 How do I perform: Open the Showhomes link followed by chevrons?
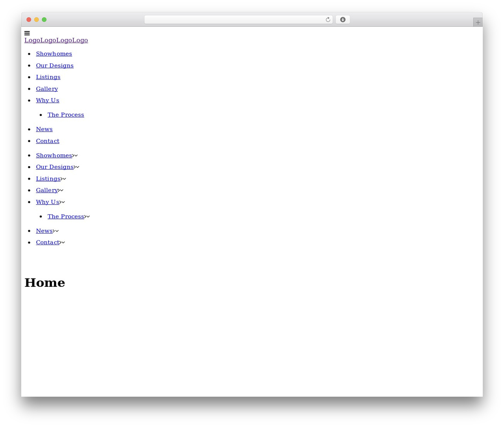pos(54,155)
